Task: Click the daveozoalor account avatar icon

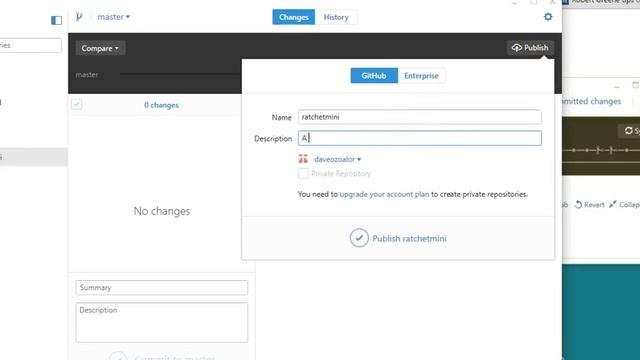Action: 303,159
